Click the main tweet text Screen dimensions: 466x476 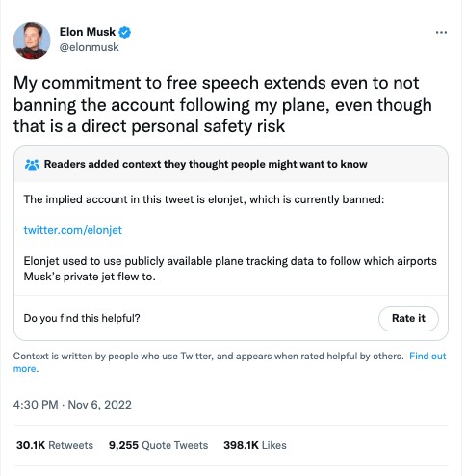(x=222, y=104)
